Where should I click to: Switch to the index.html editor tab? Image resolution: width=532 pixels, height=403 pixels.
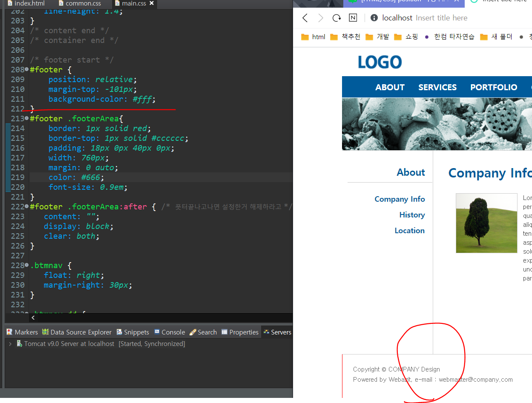pyautogui.click(x=26, y=4)
